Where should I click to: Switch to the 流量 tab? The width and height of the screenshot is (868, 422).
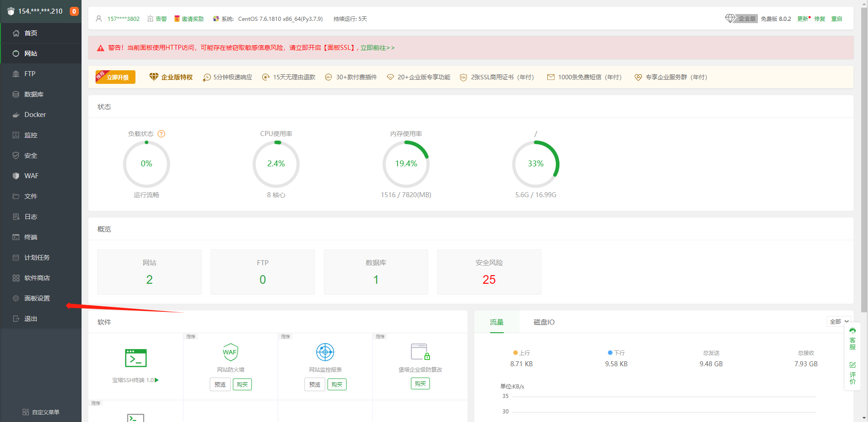pos(497,322)
